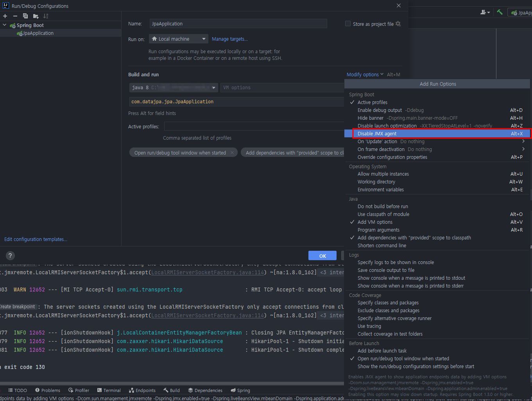Remove selected configuration with minus icon

[15, 16]
